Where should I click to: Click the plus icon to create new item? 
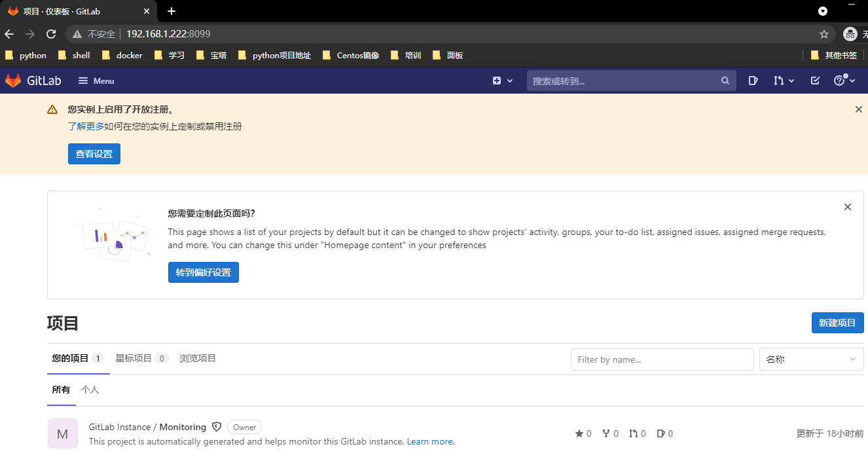click(496, 80)
